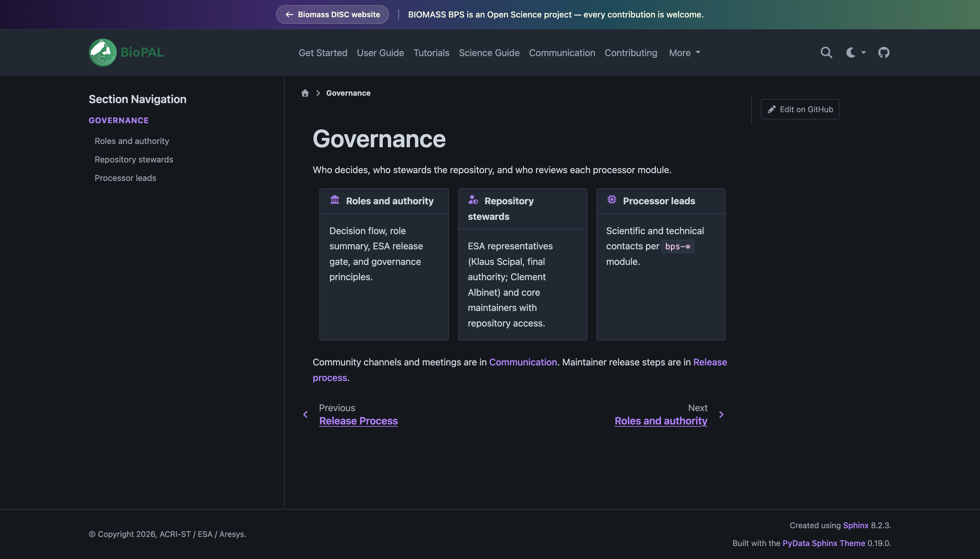The image size is (980, 559).
Task: Click the Governance page heading
Action: [379, 138]
